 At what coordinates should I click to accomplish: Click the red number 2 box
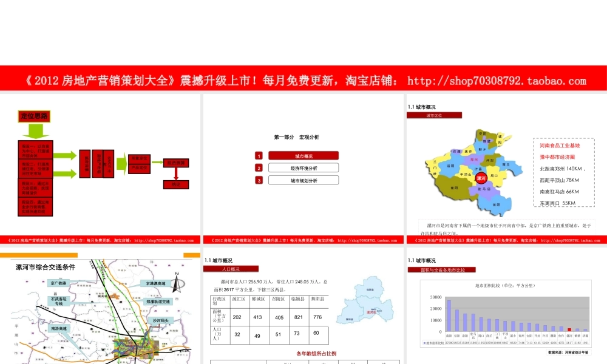pyautogui.click(x=259, y=168)
